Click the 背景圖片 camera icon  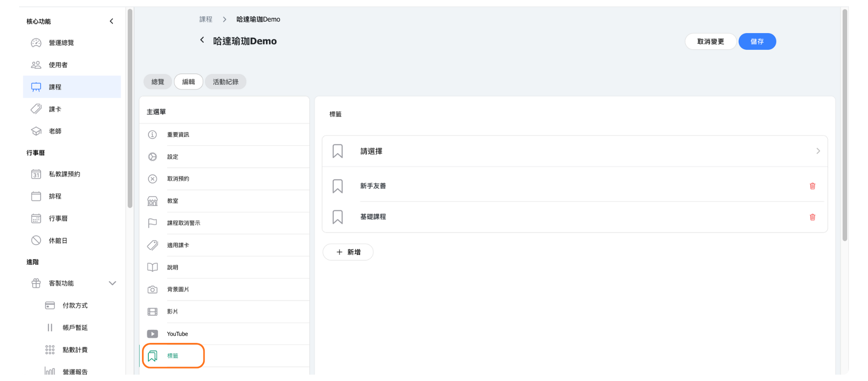coord(153,290)
